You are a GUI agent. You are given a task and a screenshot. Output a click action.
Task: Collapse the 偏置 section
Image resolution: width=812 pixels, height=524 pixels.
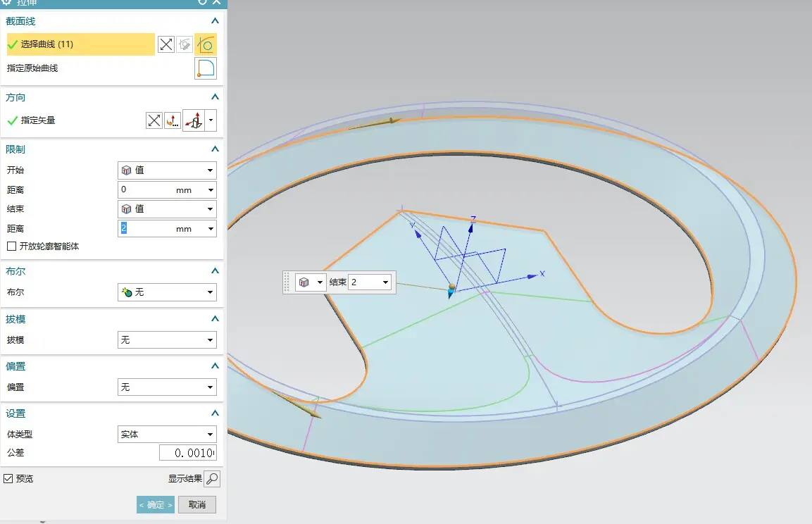click(x=215, y=366)
